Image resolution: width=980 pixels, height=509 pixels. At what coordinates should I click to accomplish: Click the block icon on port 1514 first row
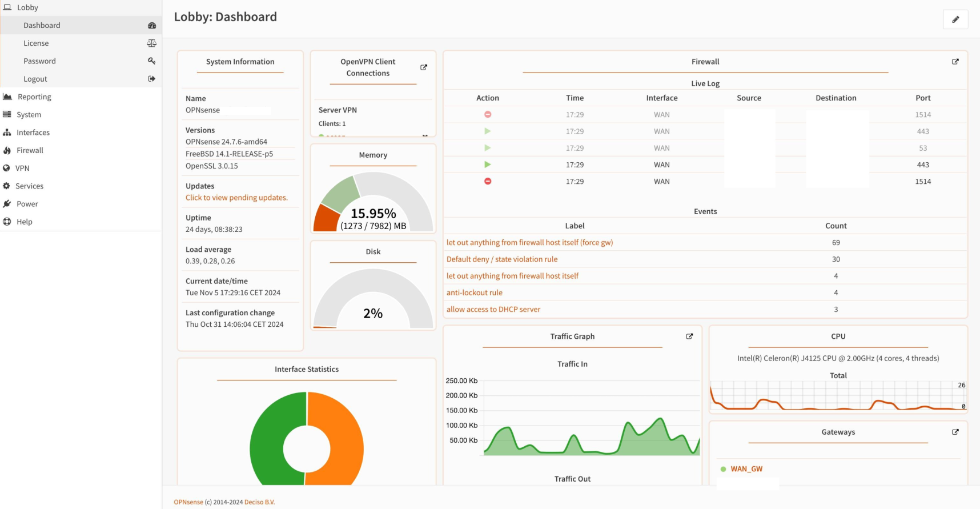click(488, 114)
